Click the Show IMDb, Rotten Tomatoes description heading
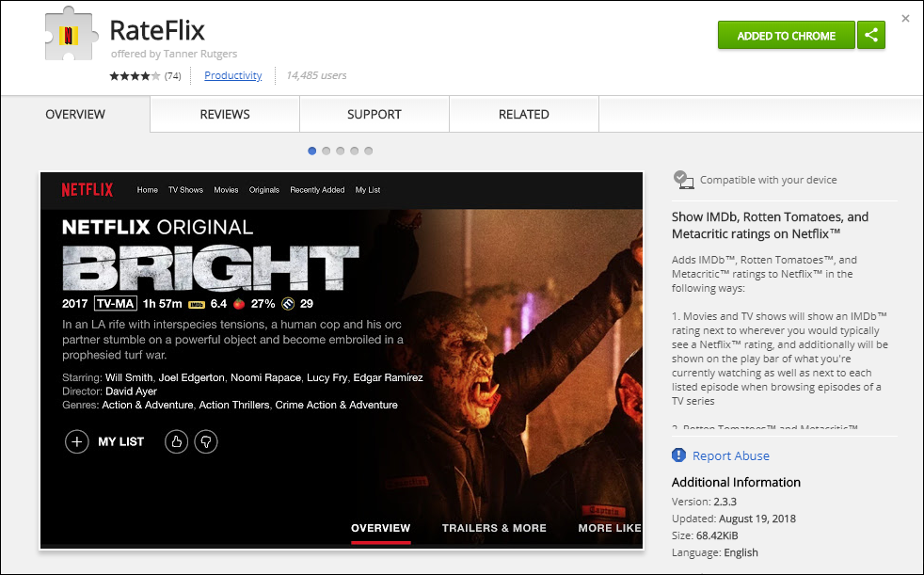Screen dimensions: 924x575 (x=771, y=225)
